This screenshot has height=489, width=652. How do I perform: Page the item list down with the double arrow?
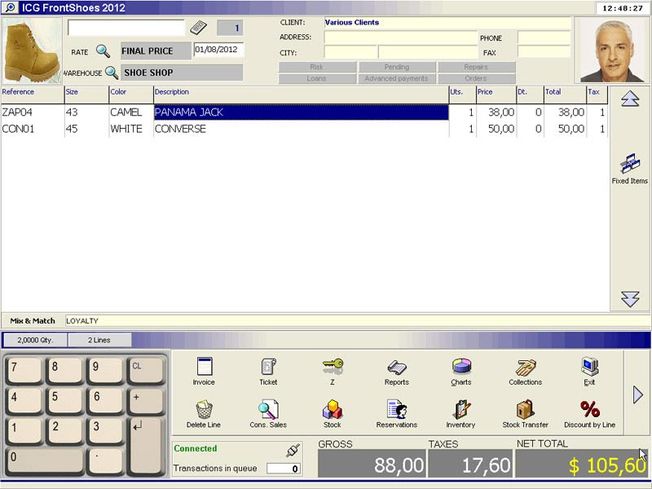click(x=630, y=299)
